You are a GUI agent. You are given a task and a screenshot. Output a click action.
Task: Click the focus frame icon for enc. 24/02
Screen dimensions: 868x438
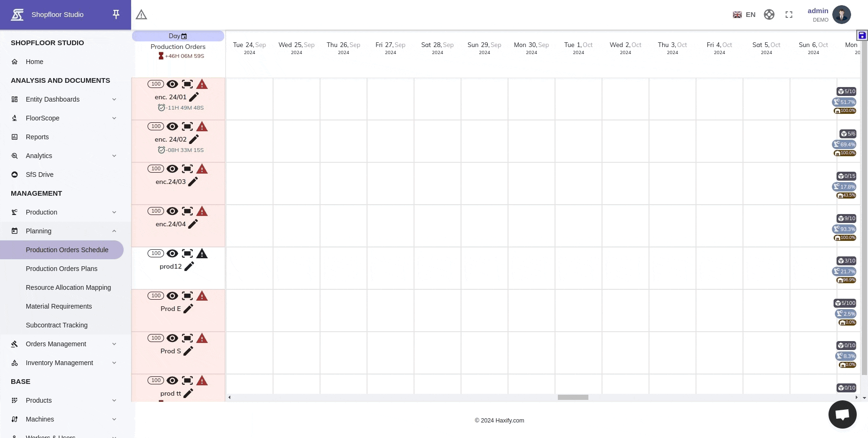point(187,127)
